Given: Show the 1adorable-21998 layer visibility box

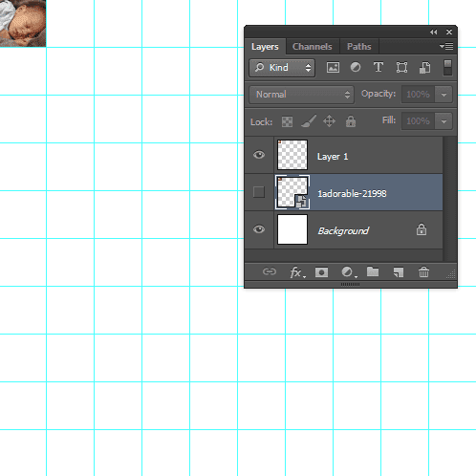Looking at the screenshot, I should click(x=259, y=192).
